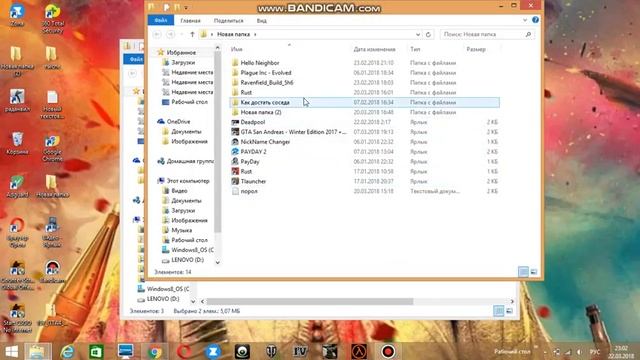Expand the ribbon with the chevron
Viewport: 640px width, 360px height.
click(525, 20)
